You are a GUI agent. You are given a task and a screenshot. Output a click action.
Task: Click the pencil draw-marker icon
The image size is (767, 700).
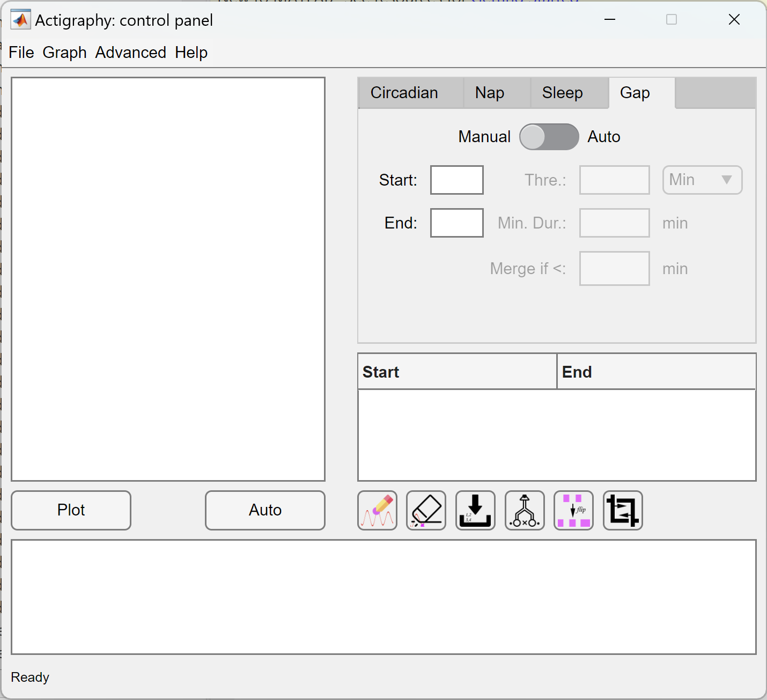pyautogui.click(x=377, y=510)
